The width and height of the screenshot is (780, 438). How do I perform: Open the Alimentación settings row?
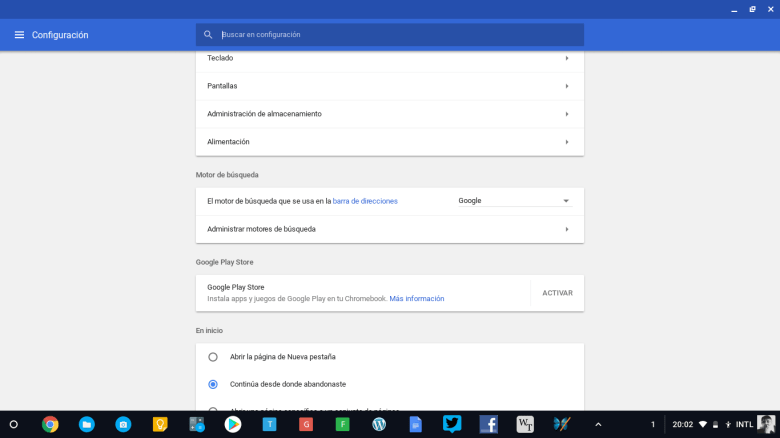pos(390,142)
